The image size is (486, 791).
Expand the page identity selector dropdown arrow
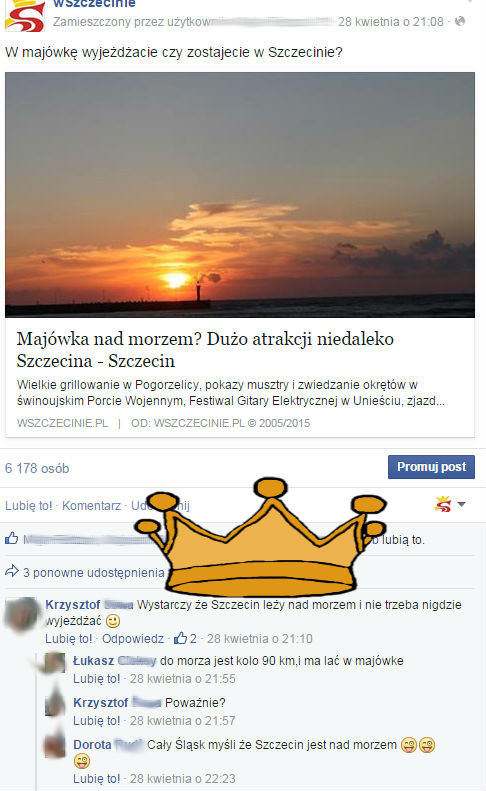[461, 504]
